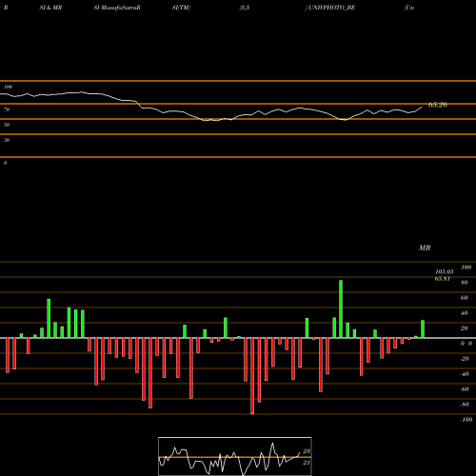Image resolution: width=476 pixels, height=476 pixels.
Task: Click the RSI axis label 70
Action: (7, 109)
